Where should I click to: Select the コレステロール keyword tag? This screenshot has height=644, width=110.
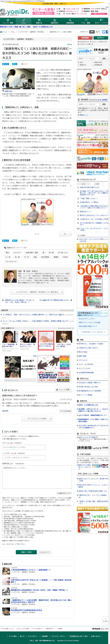(11, 262)
